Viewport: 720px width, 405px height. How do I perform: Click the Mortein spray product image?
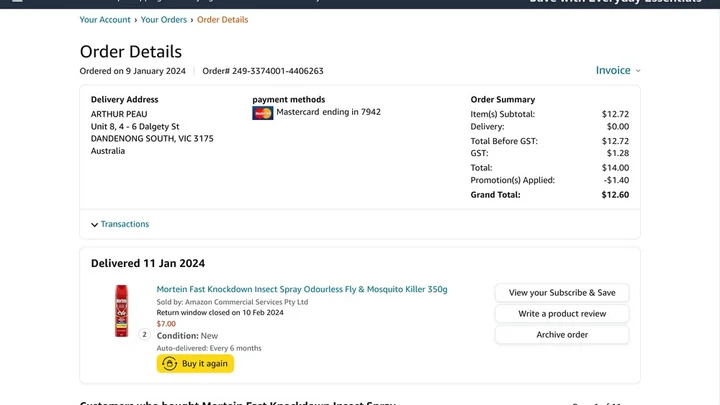click(121, 311)
